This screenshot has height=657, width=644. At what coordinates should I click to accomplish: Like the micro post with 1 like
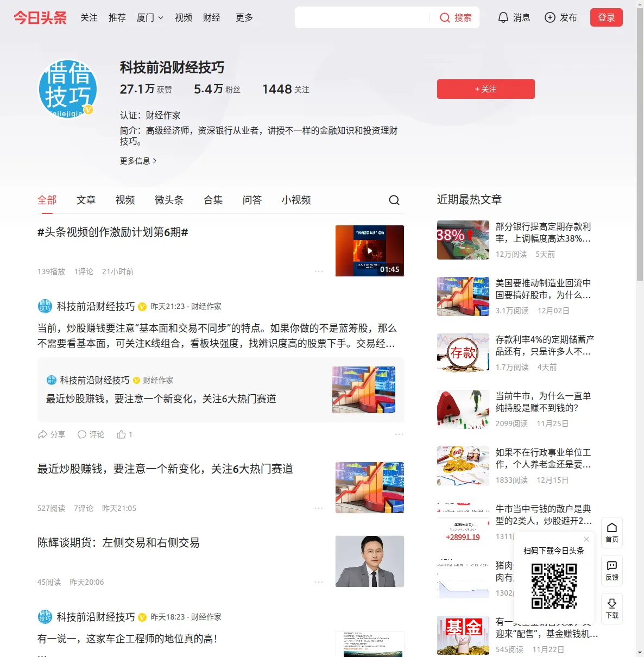(125, 434)
